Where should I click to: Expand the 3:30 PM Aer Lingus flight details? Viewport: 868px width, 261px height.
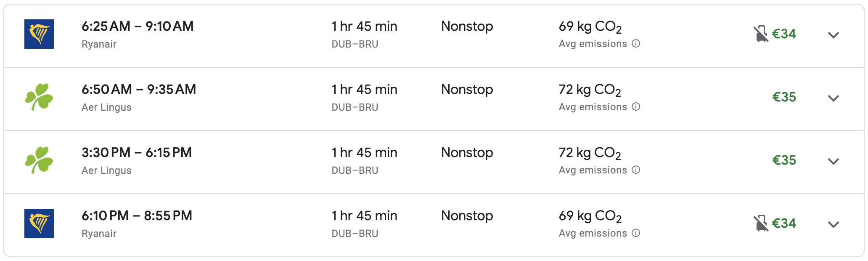[833, 161]
